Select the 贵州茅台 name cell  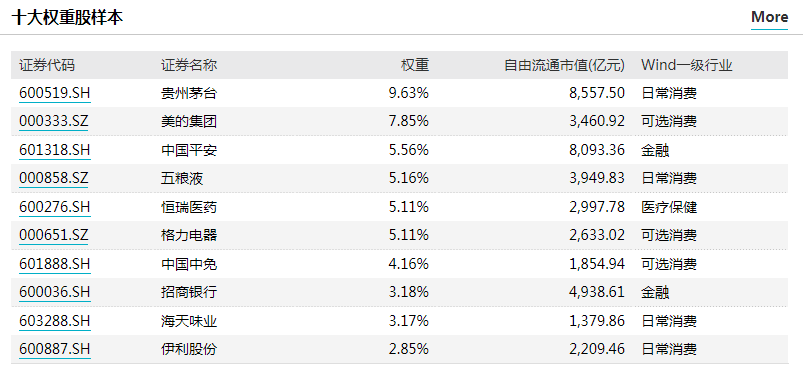coord(189,93)
